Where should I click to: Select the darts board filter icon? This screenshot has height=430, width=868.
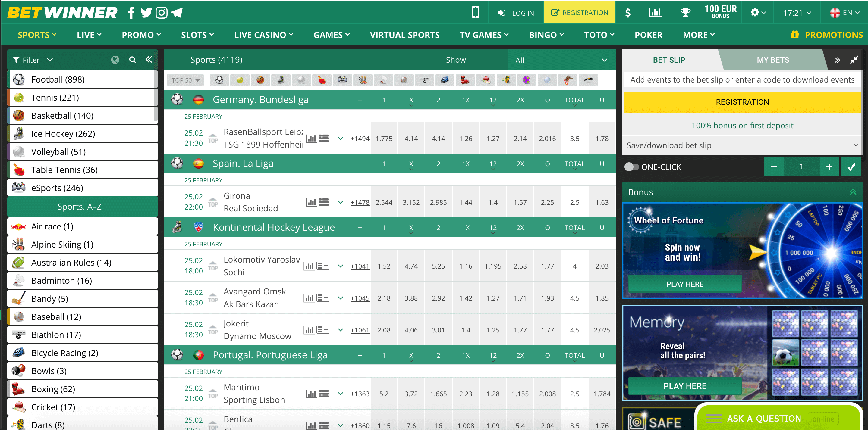[506, 80]
